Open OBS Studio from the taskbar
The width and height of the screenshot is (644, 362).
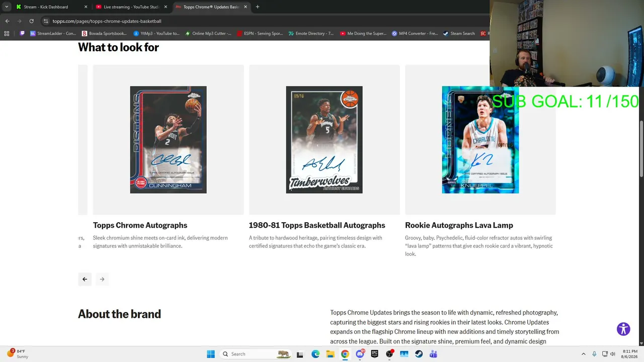tap(389, 354)
